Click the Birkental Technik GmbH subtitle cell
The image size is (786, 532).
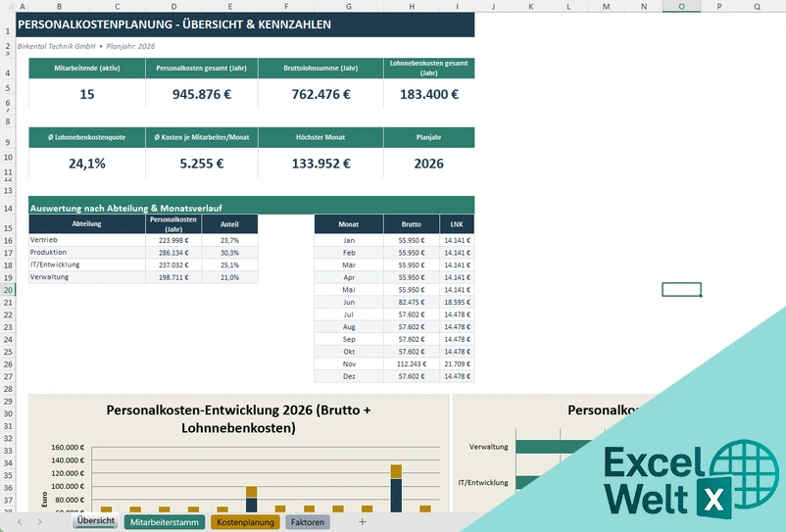(x=86, y=46)
